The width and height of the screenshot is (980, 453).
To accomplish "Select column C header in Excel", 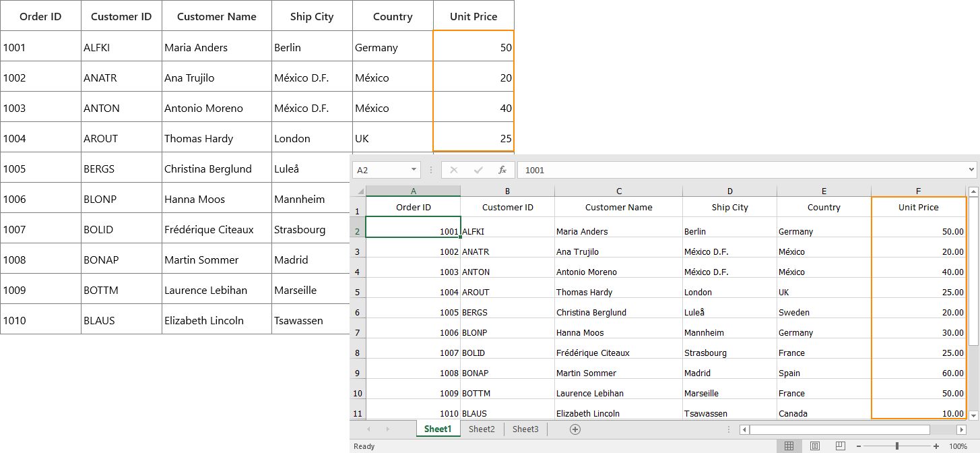I will click(619, 191).
